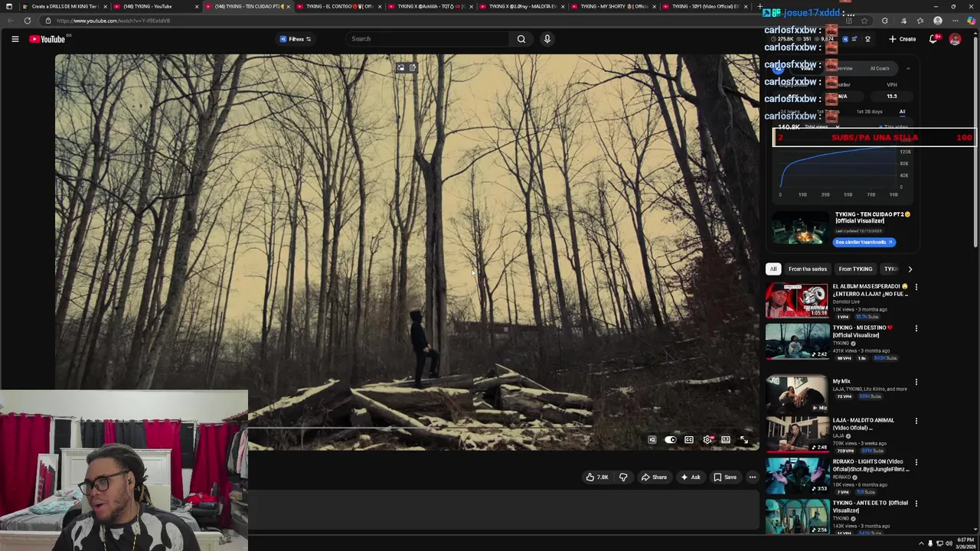
Task: Click the frame icon atop the video
Action: click(x=412, y=68)
